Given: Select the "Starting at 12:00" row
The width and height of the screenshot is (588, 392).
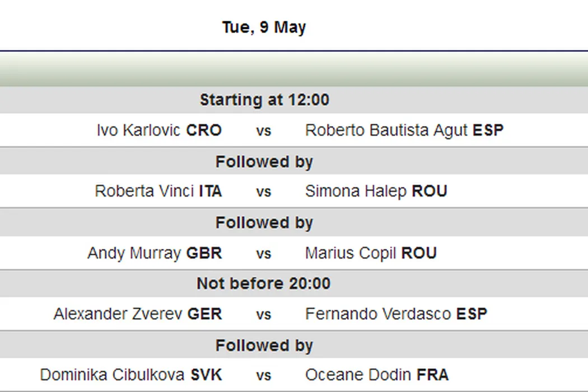Looking at the screenshot, I should tap(264, 100).
